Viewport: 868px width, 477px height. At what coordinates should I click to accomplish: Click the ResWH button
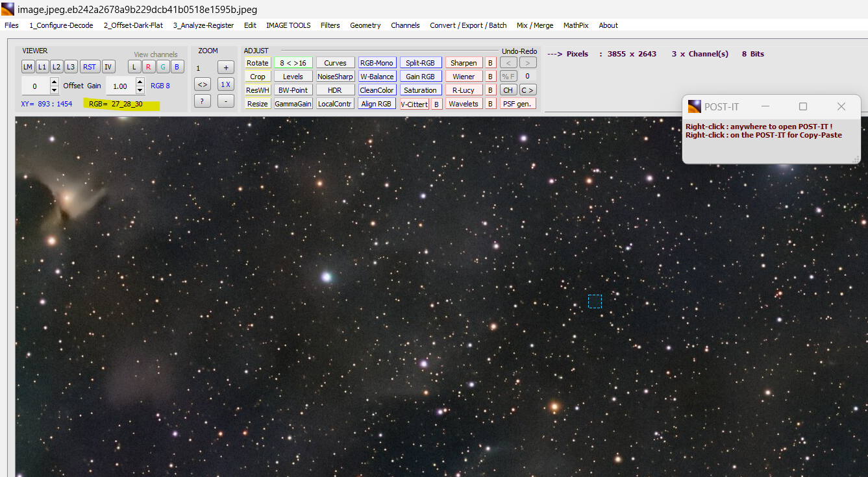click(258, 90)
